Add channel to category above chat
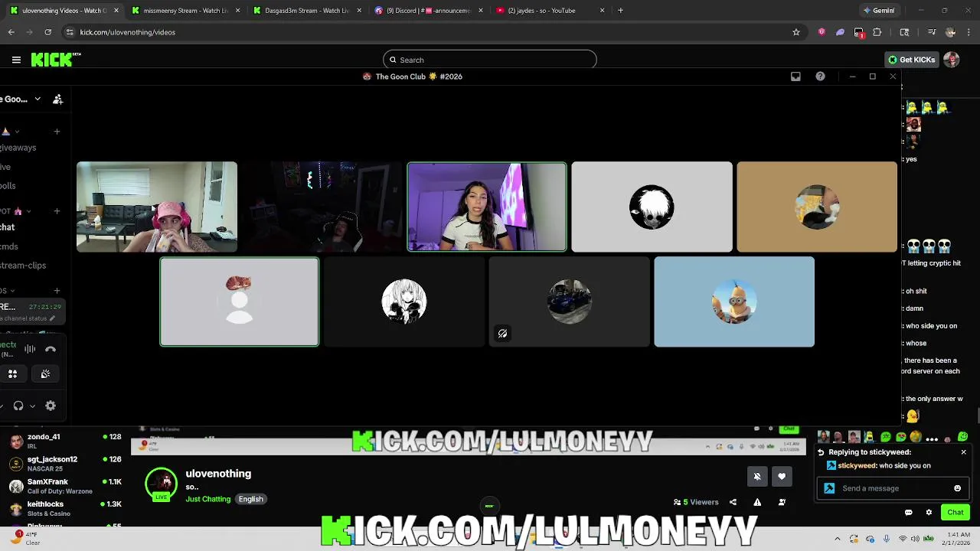 pyautogui.click(x=57, y=211)
